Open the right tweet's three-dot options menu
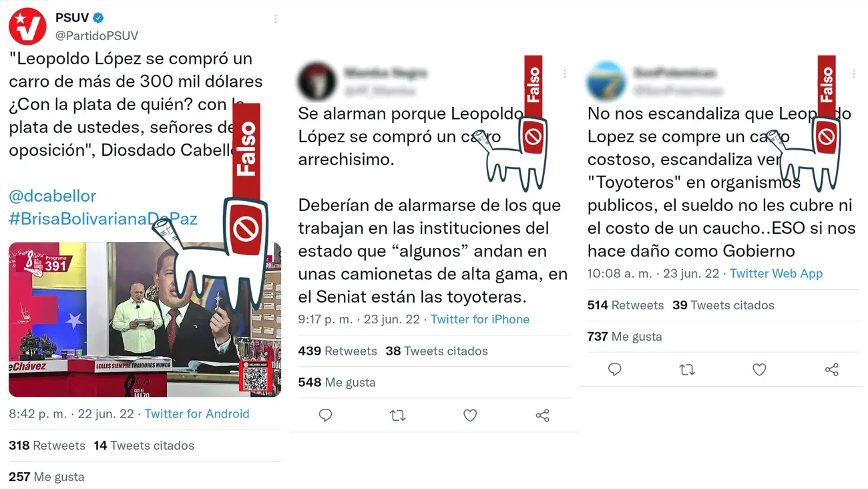 pos(854,74)
